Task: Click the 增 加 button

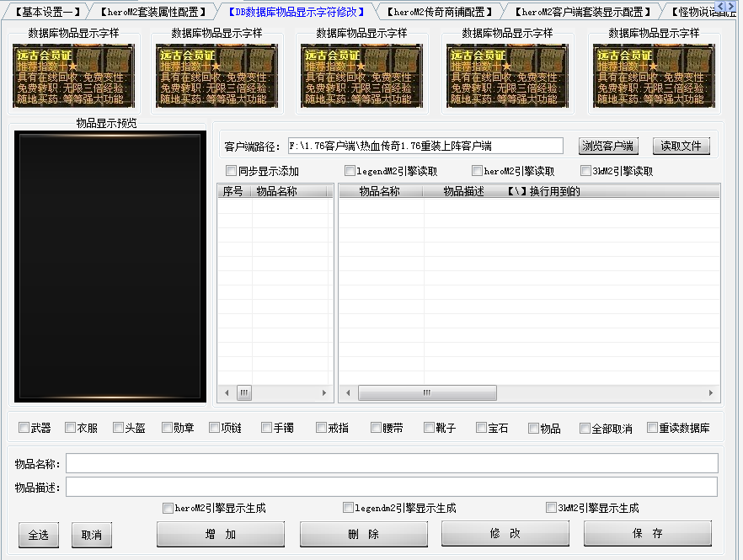Action: [x=221, y=534]
